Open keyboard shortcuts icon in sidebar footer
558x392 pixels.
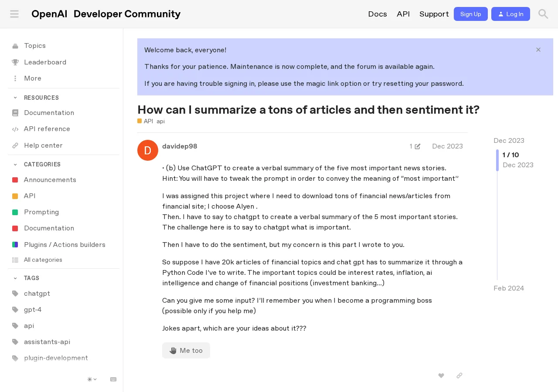pyautogui.click(x=113, y=379)
